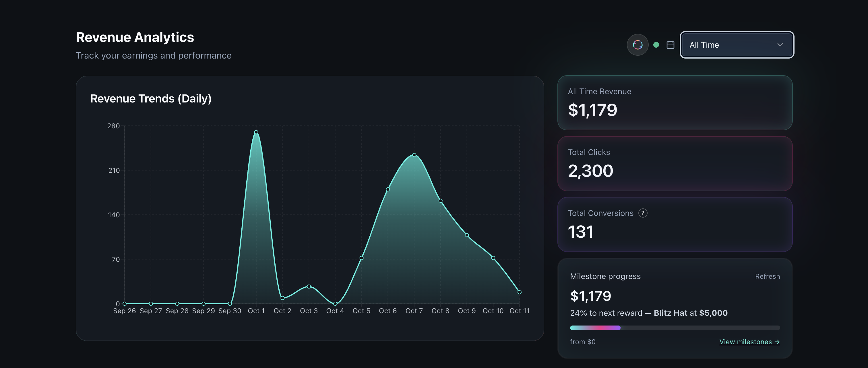Click the Revenue Trends (Daily) chart title

pos(151,98)
